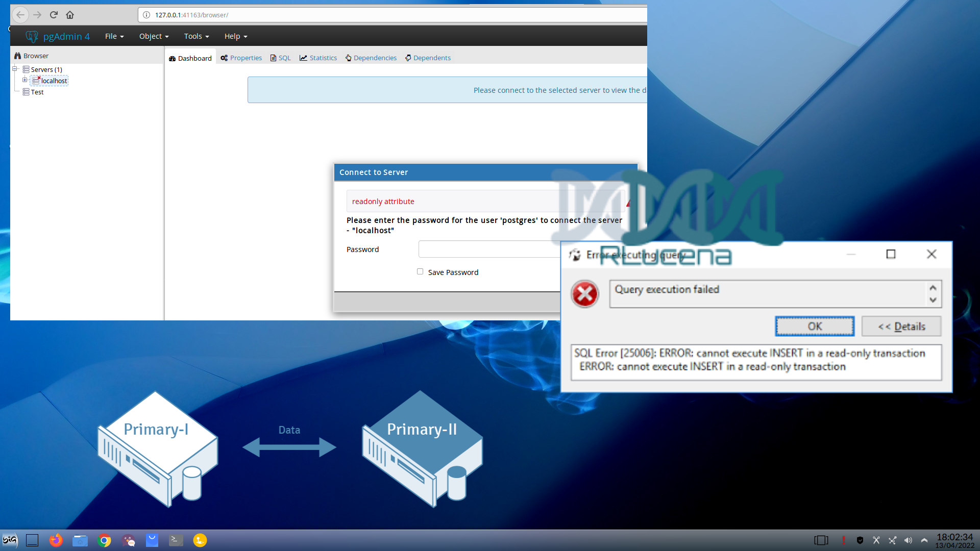This screenshot has height=551, width=980.
Task: Click OK to dismiss the error dialog
Action: (x=815, y=327)
